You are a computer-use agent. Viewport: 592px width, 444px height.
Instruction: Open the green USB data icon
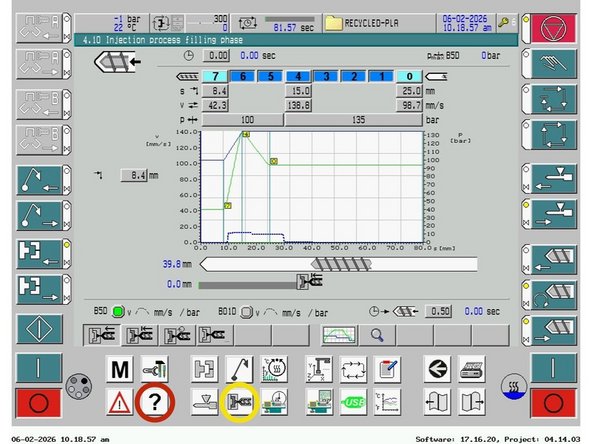coord(353,402)
